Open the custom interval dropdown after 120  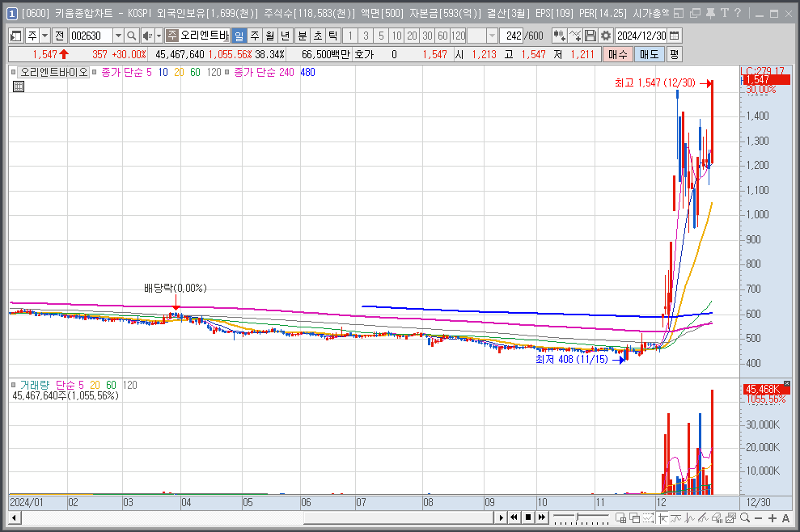pos(492,36)
